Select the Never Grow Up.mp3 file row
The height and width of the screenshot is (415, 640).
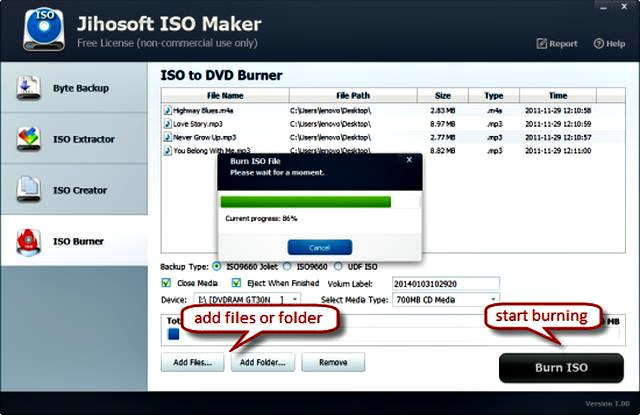[393, 137]
